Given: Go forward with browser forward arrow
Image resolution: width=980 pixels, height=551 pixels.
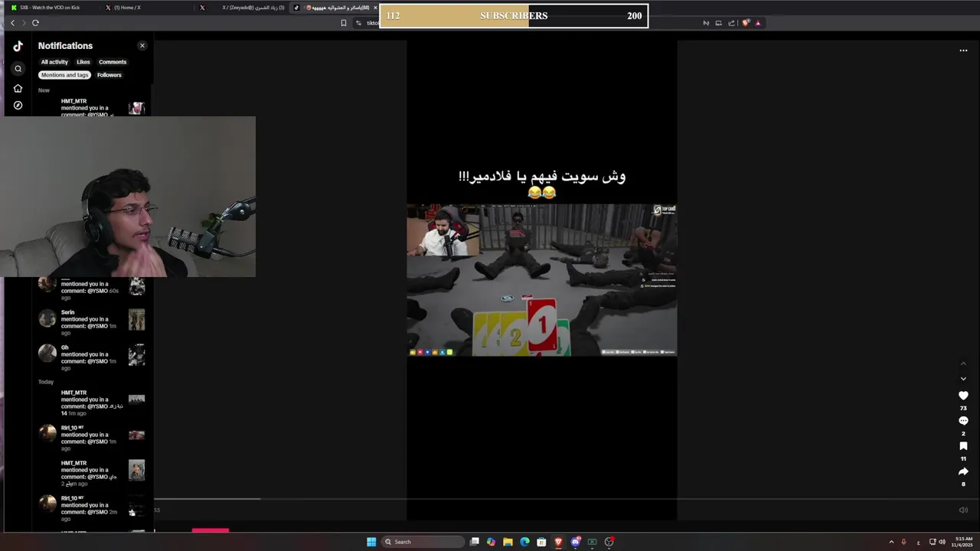Looking at the screenshot, I should [24, 23].
